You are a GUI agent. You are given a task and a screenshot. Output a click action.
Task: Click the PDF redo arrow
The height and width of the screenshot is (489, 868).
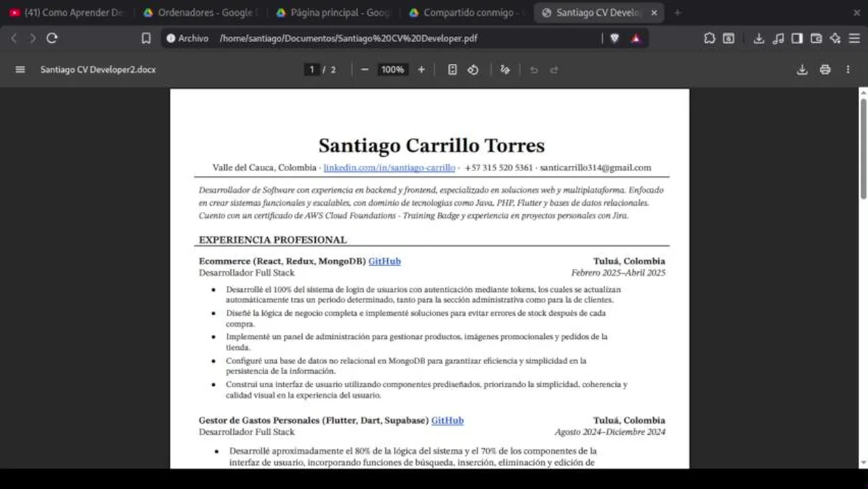[554, 69]
